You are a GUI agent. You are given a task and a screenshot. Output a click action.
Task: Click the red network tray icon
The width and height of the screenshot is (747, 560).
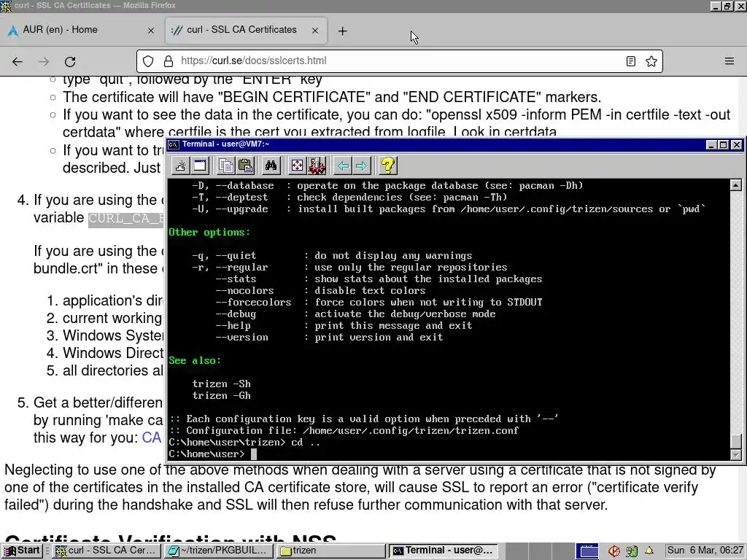(x=614, y=551)
